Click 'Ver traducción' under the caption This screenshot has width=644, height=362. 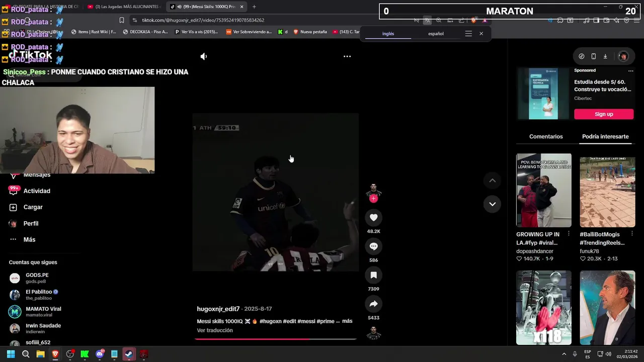click(x=215, y=330)
